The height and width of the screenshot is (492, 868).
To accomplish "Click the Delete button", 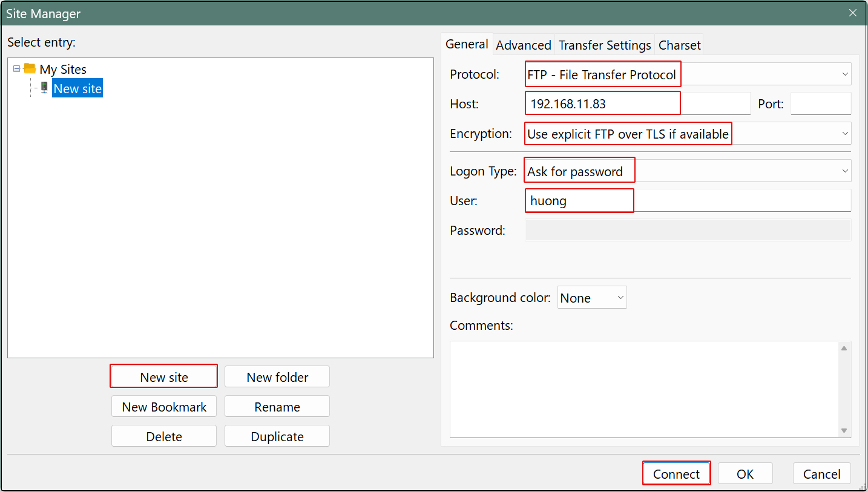I will tap(164, 436).
